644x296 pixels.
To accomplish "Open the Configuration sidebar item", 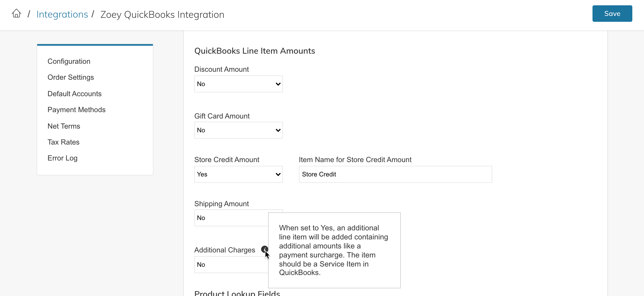I will (x=69, y=61).
